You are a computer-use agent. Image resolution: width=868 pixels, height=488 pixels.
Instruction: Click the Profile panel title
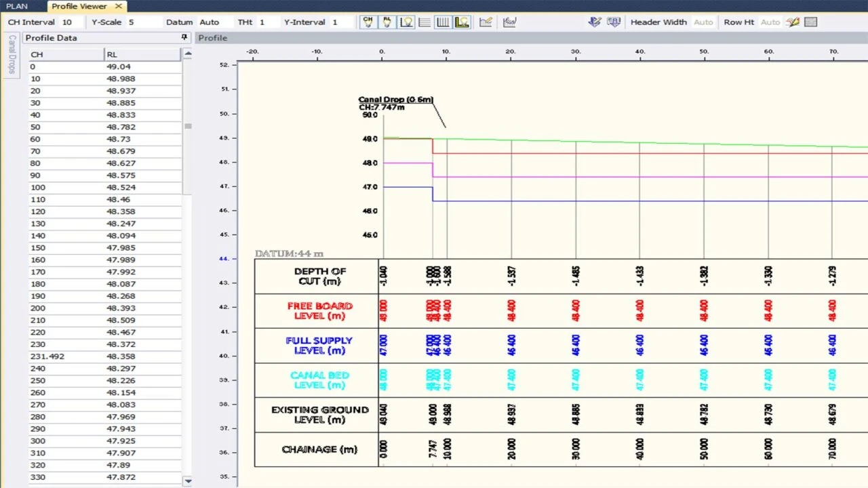point(213,38)
